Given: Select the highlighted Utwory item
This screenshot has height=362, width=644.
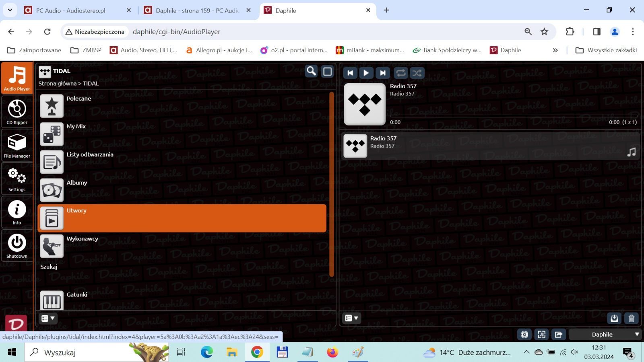Looking at the screenshot, I should click(182, 218).
